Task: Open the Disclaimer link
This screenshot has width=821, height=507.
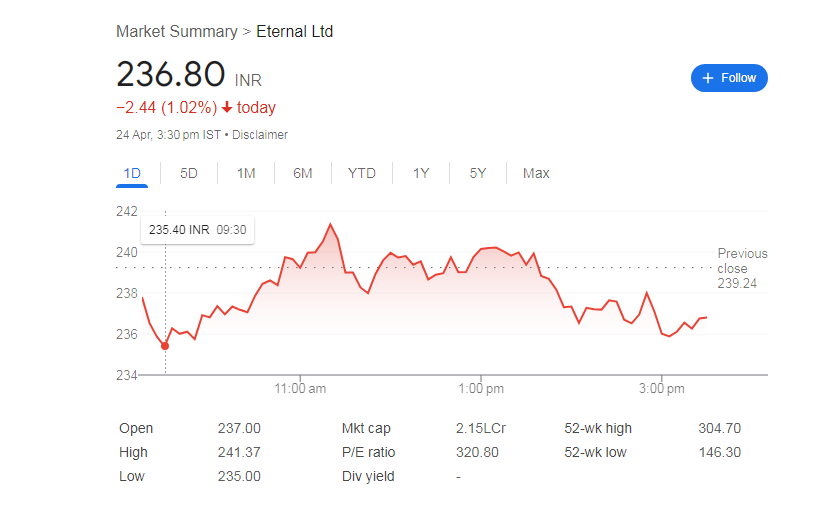Action: tap(260, 135)
